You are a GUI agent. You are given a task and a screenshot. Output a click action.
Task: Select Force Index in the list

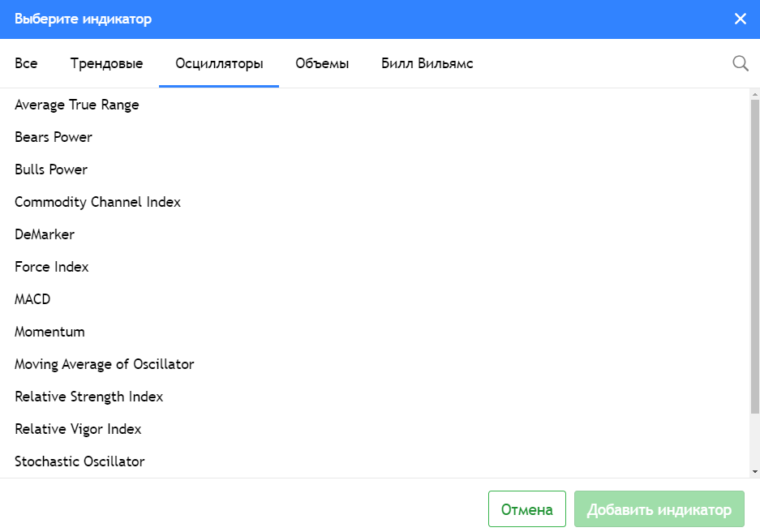pos(52,267)
